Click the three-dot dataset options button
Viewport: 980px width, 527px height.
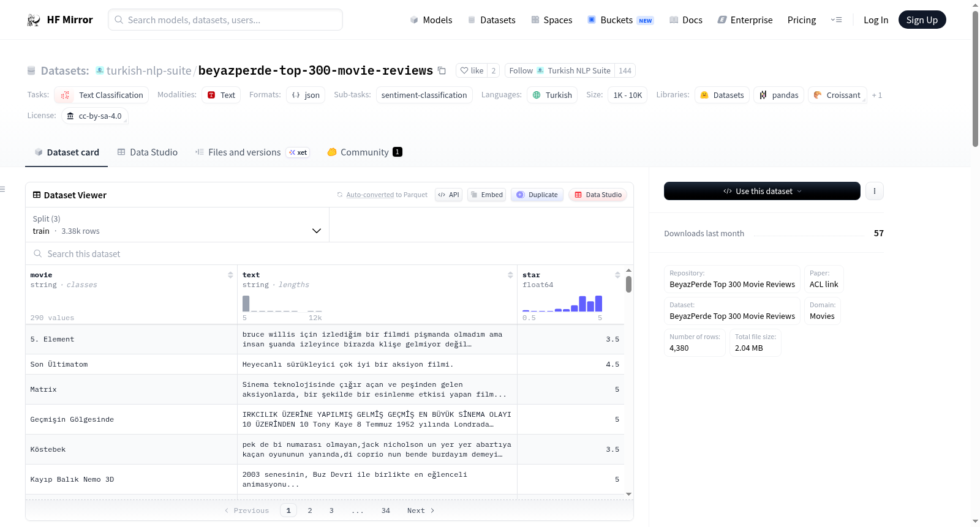click(875, 191)
